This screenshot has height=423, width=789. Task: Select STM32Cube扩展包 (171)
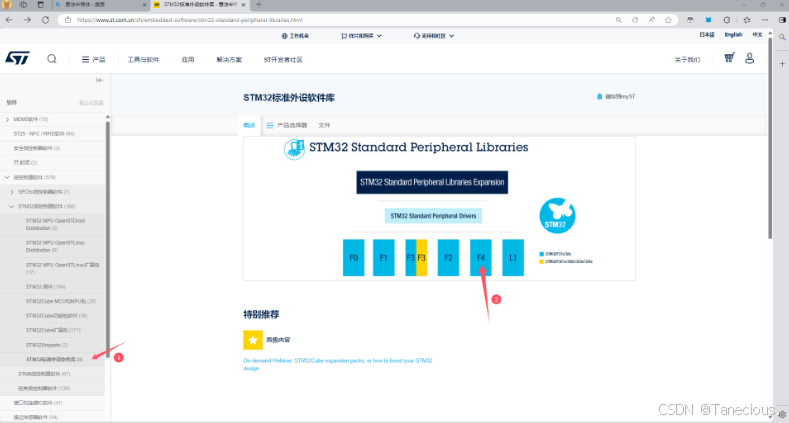(53, 330)
